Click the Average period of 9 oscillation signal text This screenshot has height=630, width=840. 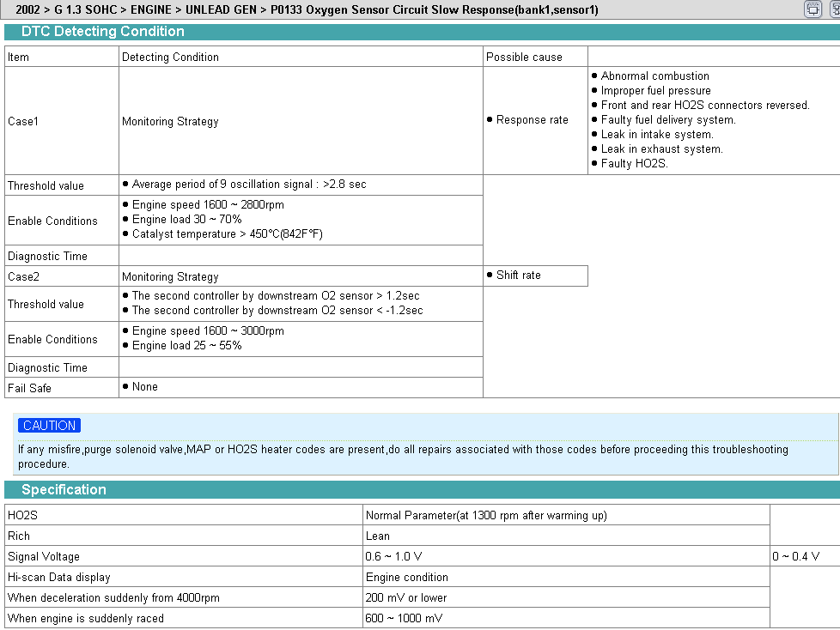pos(248,185)
